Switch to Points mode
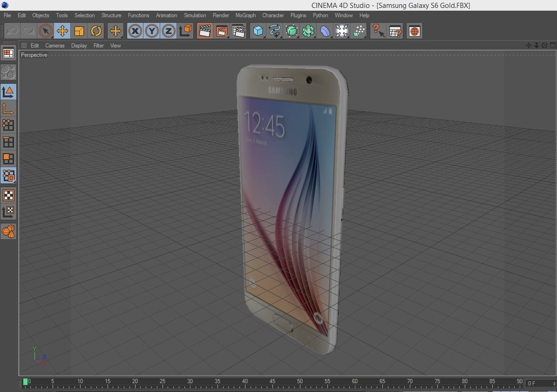Screen dimensions: 557x392 point(8,125)
